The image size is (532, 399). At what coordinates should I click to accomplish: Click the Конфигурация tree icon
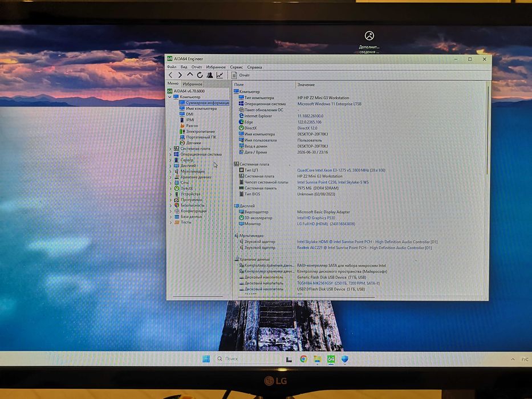176,211
